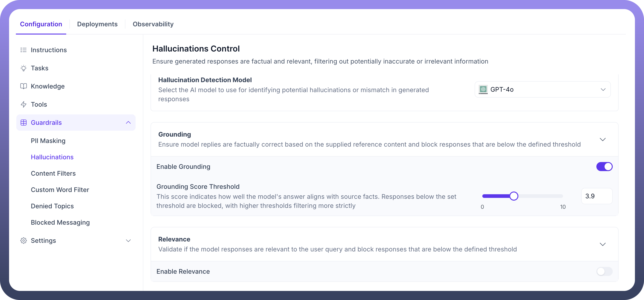Go to Content Filters section
644x300 pixels.
point(53,173)
